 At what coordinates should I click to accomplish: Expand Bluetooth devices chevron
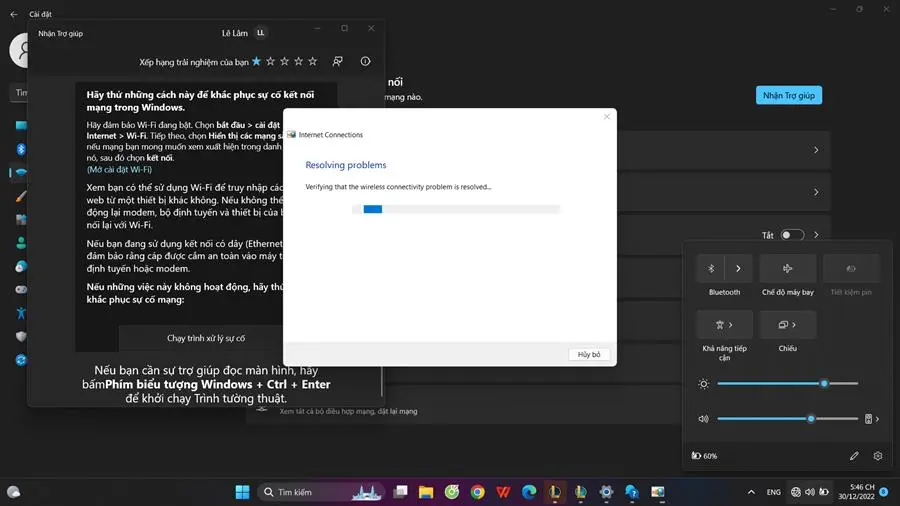tap(738, 268)
